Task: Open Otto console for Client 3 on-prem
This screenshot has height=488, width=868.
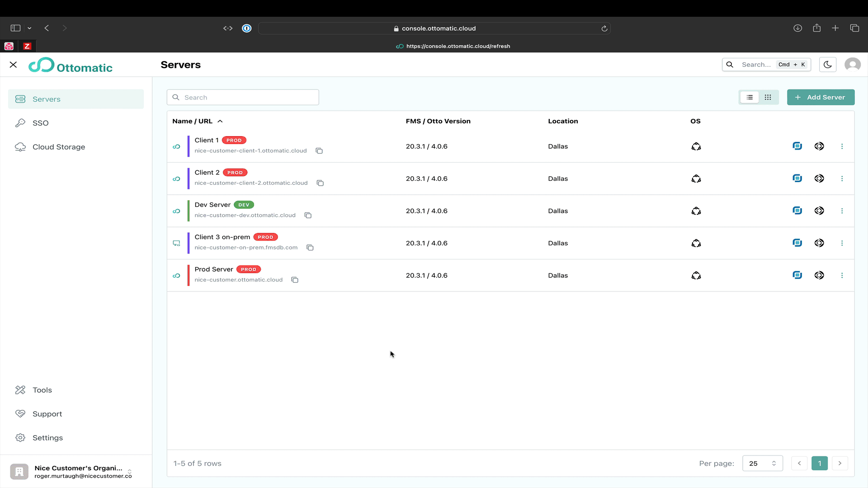Action: 819,243
